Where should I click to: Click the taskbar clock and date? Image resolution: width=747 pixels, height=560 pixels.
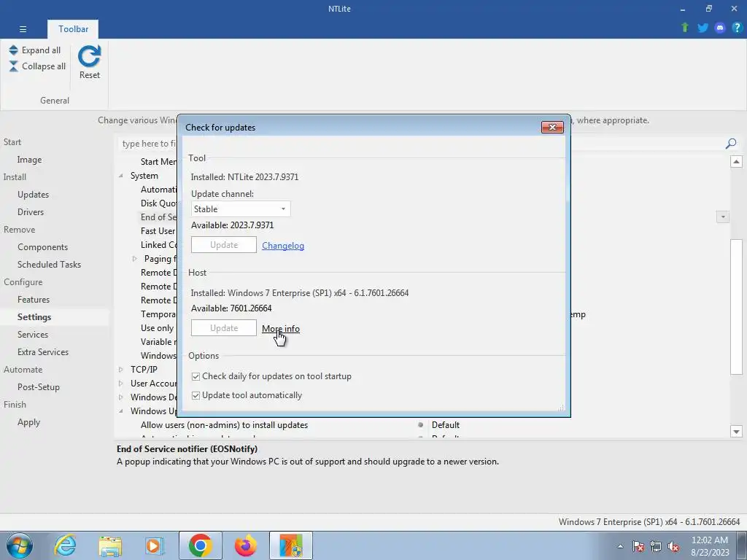(710, 546)
